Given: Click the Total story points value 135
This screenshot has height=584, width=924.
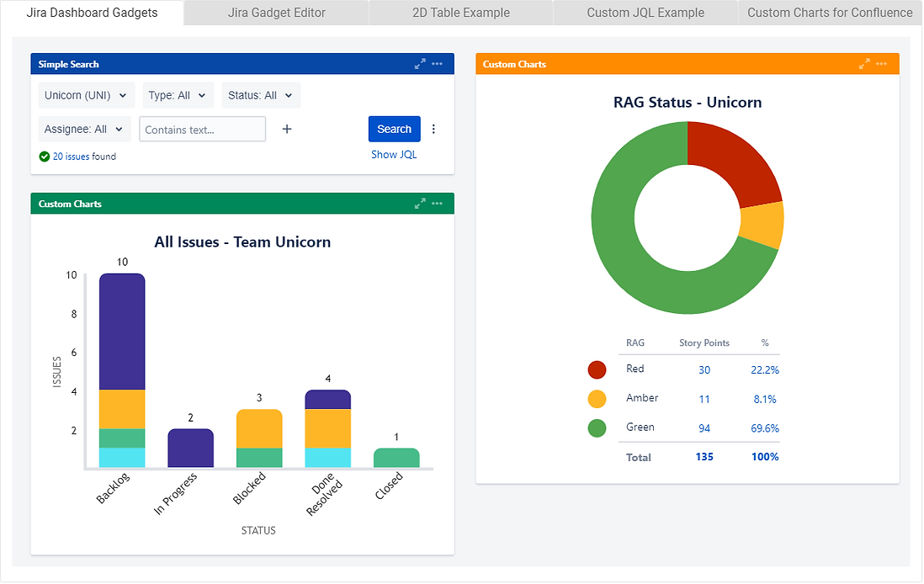Looking at the screenshot, I should click(704, 457).
